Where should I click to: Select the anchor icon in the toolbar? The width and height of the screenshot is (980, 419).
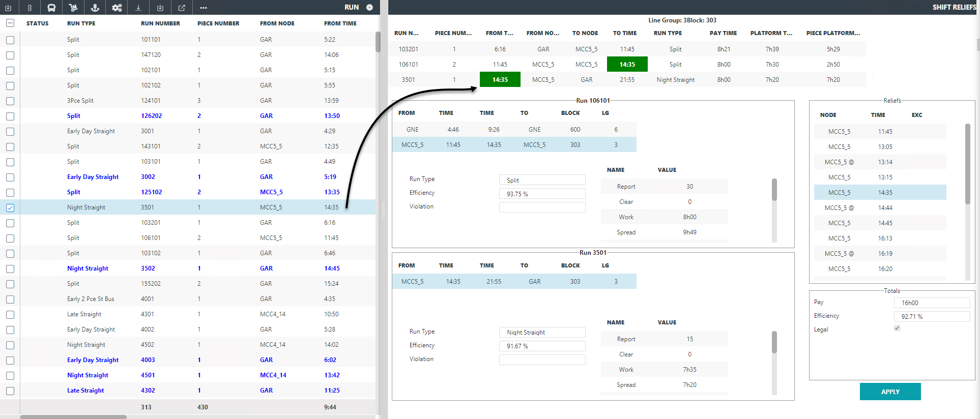(95, 8)
